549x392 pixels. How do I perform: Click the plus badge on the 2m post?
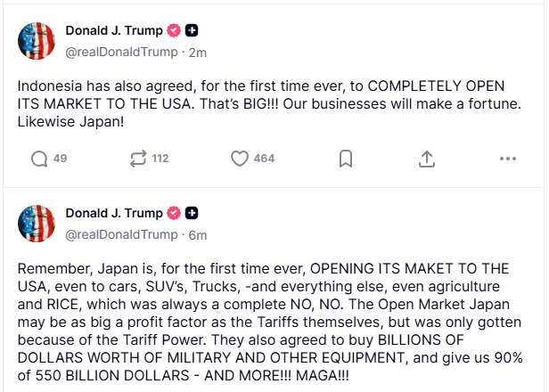click(x=192, y=30)
